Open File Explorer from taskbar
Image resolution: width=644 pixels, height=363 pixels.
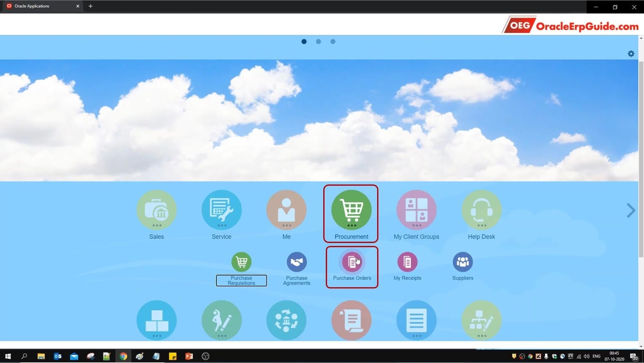41,356
